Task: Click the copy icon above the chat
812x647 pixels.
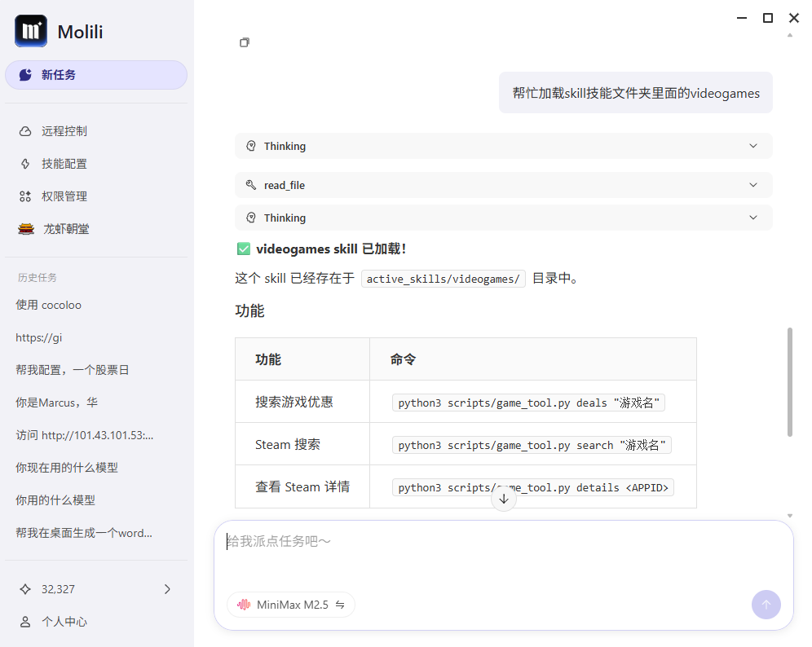Action: pyautogui.click(x=245, y=42)
